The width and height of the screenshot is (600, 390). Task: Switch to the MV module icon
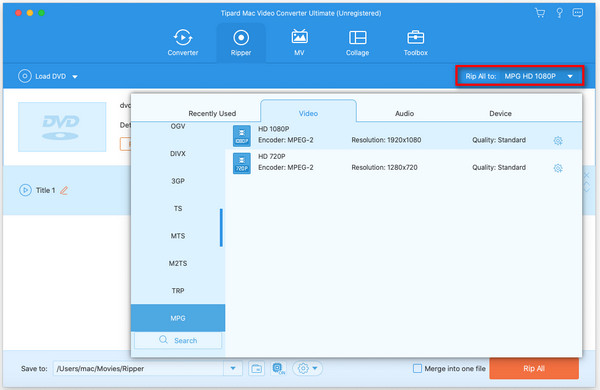299,37
